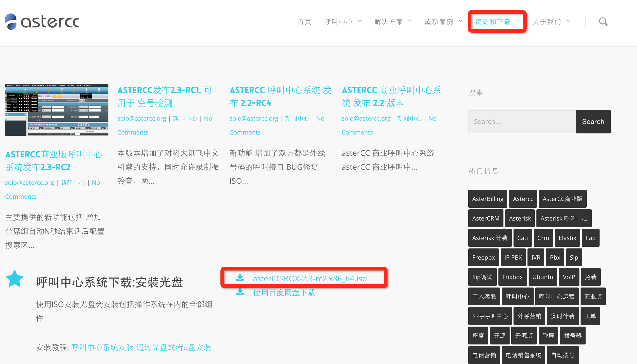Click the dark Search button

coord(593,122)
